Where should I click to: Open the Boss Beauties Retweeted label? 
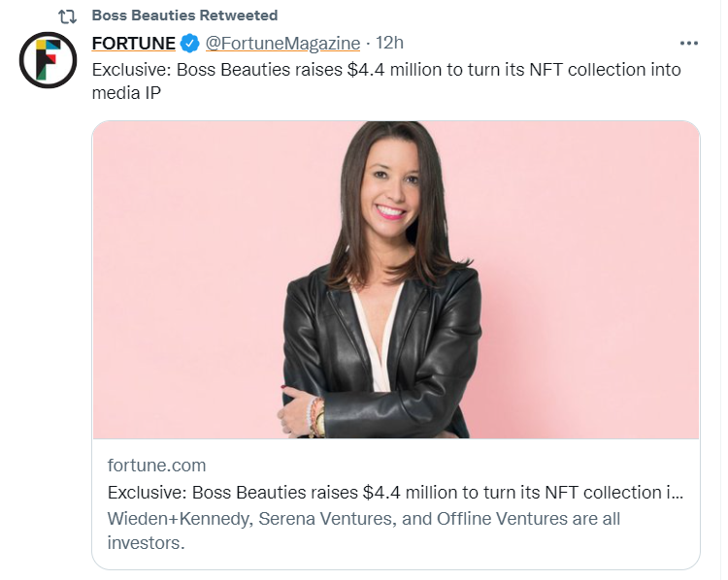pos(183,16)
